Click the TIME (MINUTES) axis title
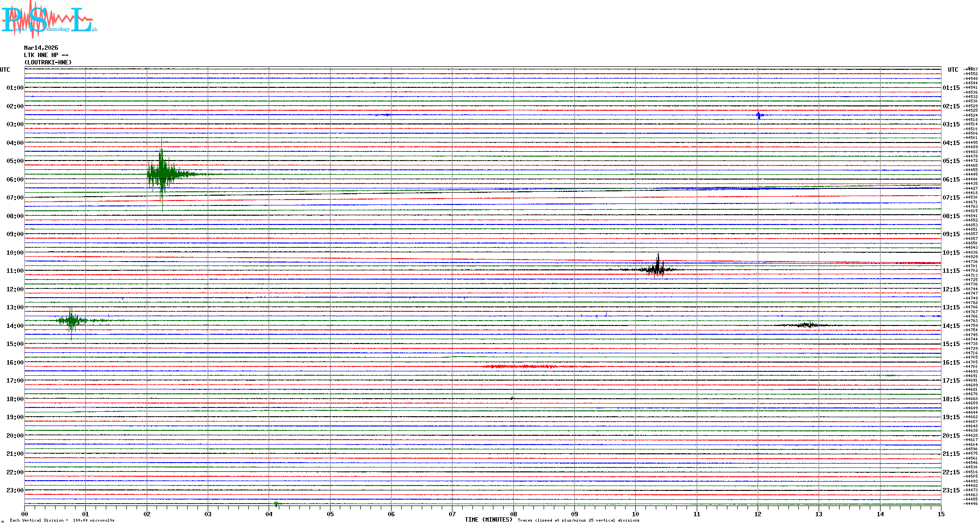 click(488, 520)
